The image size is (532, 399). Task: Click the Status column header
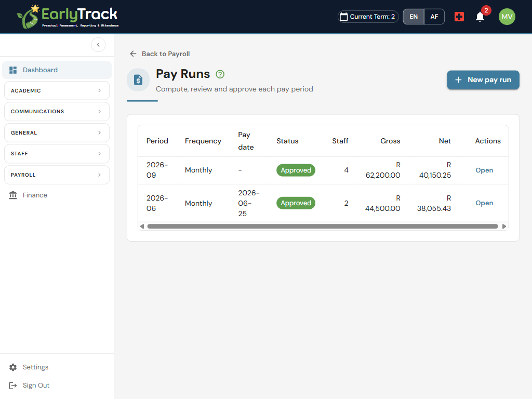click(x=287, y=141)
